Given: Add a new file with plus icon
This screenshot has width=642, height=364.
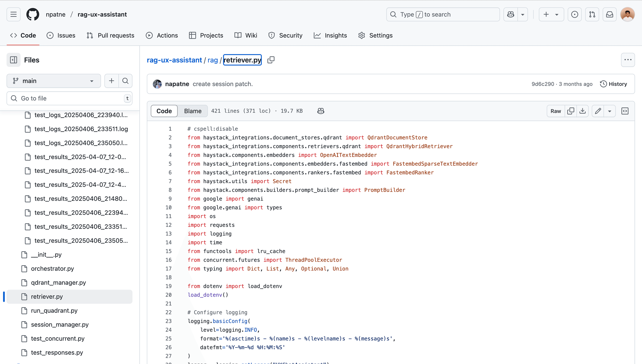Looking at the screenshot, I should tap(112, 81).
